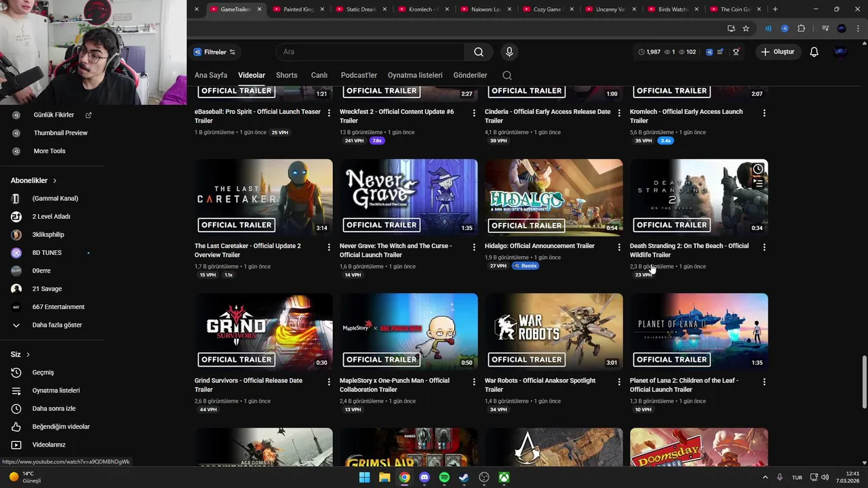Click the vidIQ extension icon in Chrome toolbar

[x=785, y=28]
